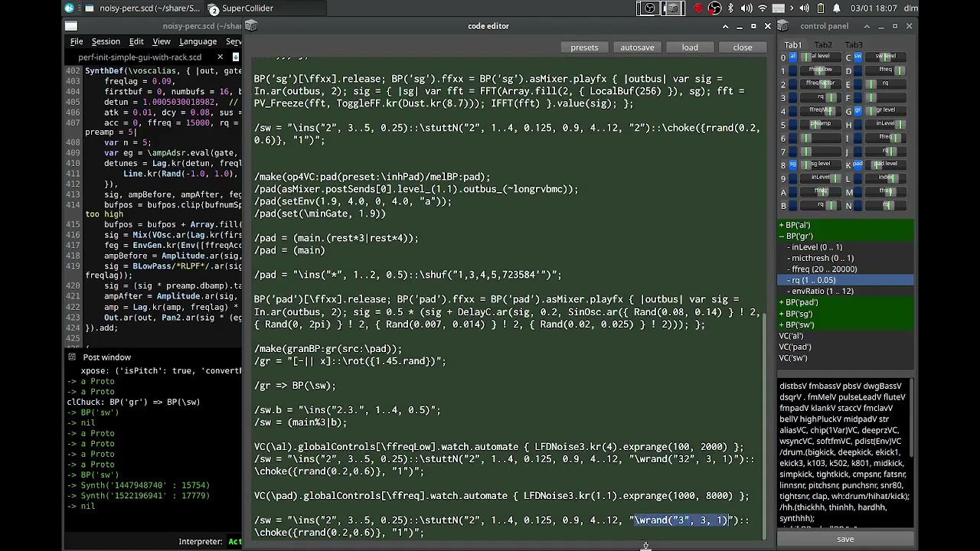Click the SuperCollider taskbar entry icon
Viewport: 980px width, 551px height.
(214, 8)
